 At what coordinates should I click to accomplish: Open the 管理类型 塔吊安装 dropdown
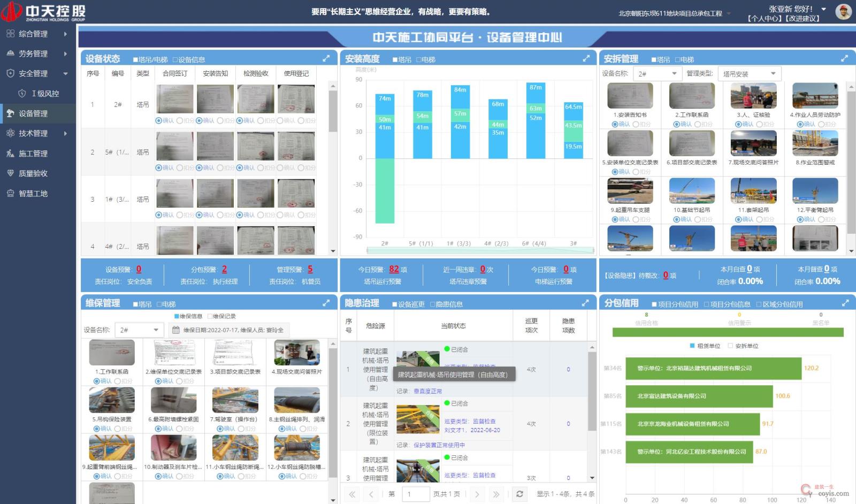pyautogui.click(x=749, y=74)
